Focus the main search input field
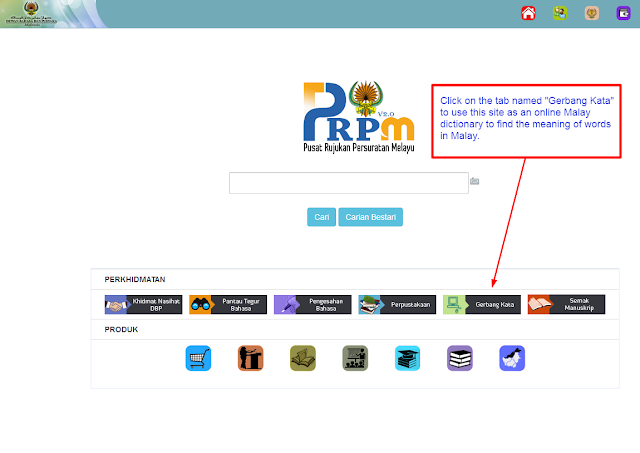The width and height of the screenshot is (640, 453). pyautogui.click(x=349, y=183)
